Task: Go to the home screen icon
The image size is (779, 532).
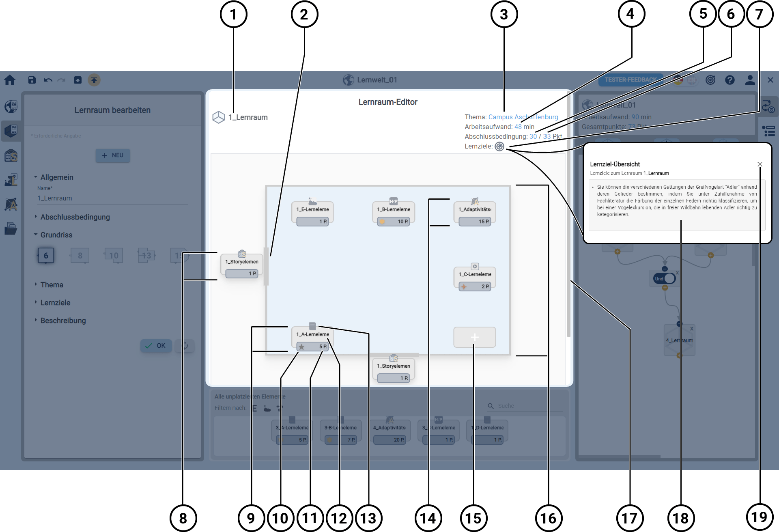Action: point(10,80)
